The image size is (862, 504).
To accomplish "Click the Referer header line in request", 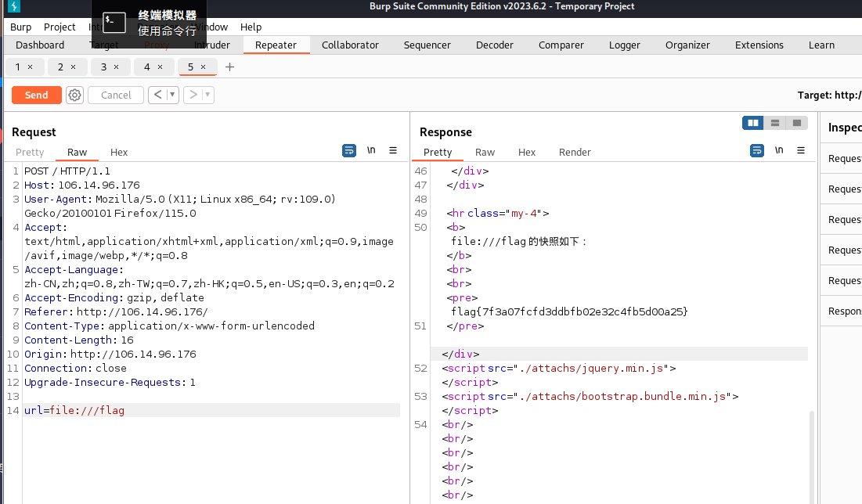I will pos(116,312).
